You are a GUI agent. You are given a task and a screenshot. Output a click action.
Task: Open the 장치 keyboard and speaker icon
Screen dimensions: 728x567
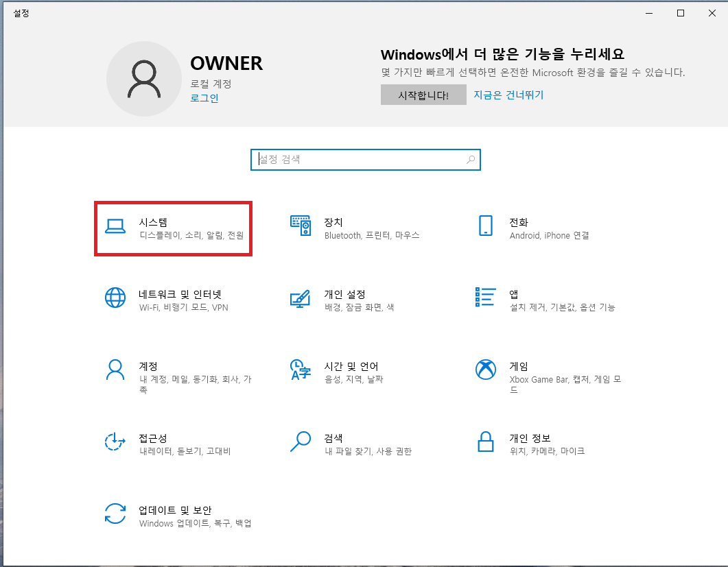tap(301, 226)
